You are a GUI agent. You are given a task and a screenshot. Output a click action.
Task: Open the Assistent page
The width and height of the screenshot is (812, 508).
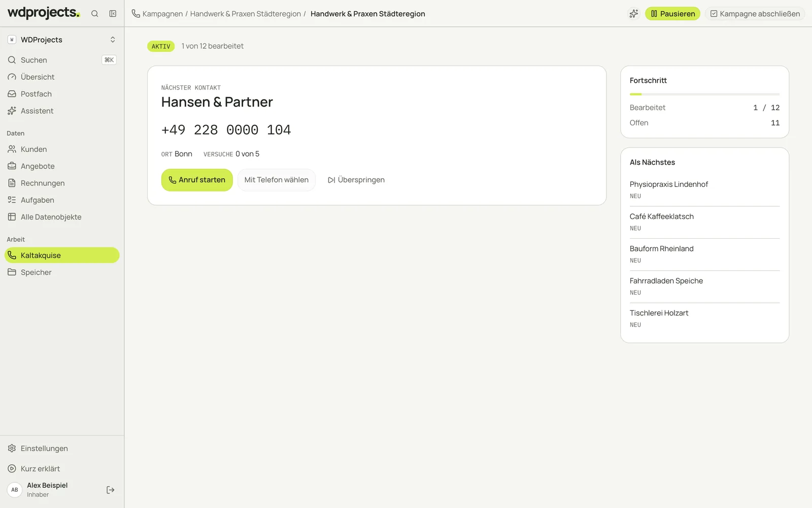(x=62, y=111)
